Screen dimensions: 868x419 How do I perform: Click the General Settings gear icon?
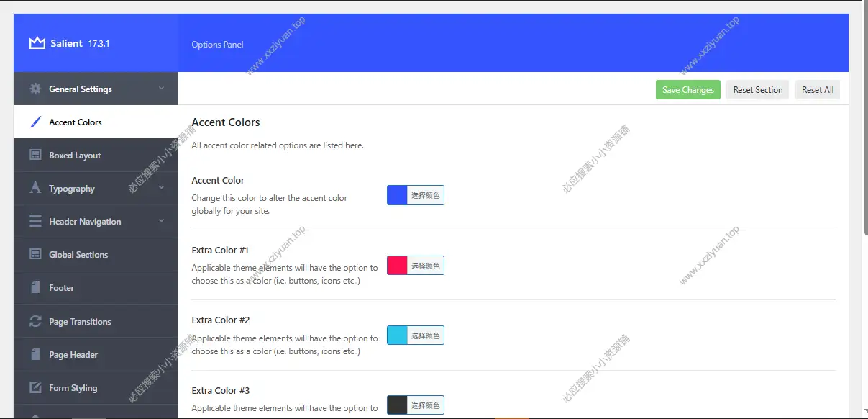pos(35,89)
